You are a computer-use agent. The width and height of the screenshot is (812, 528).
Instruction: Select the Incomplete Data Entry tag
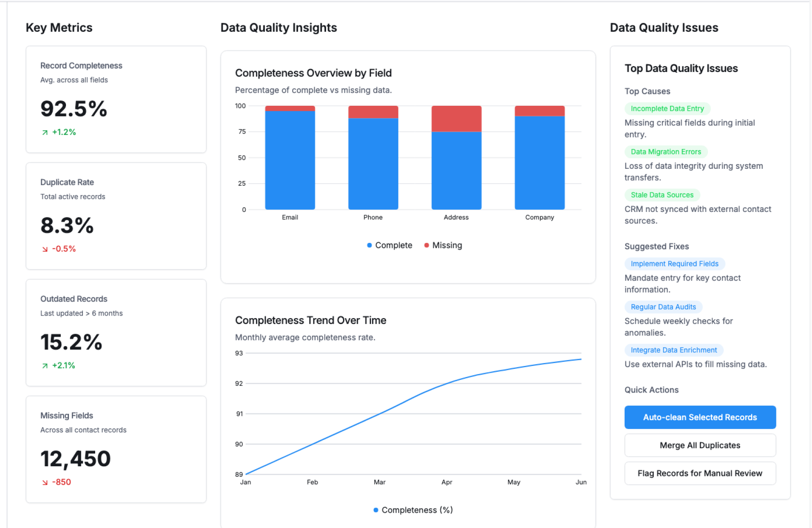667,109
